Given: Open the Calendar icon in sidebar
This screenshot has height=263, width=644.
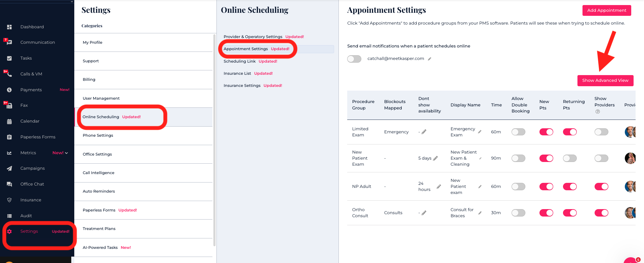Looking at the screenshot, I should (9, 121).
